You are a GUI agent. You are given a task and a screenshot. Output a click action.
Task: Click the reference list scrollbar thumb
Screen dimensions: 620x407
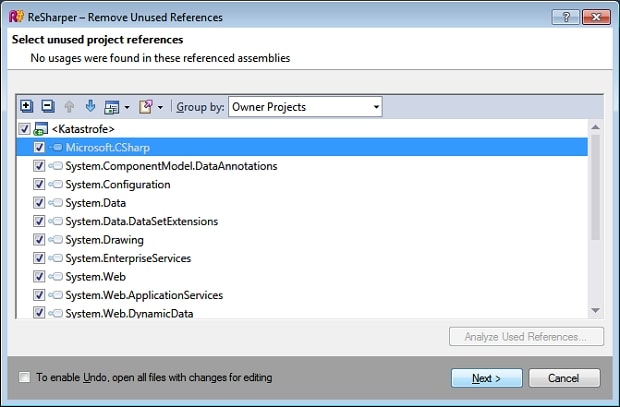click(x=595, y=187)
